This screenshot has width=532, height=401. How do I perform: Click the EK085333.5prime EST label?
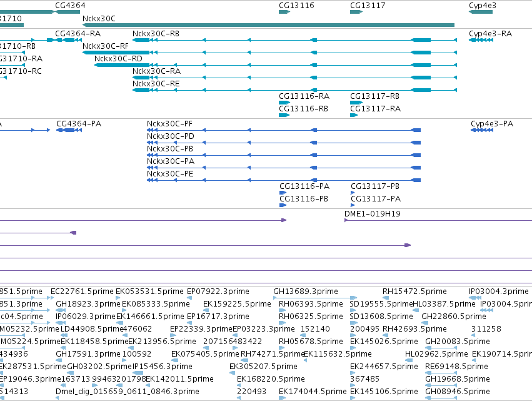click(x=156, y=304)
